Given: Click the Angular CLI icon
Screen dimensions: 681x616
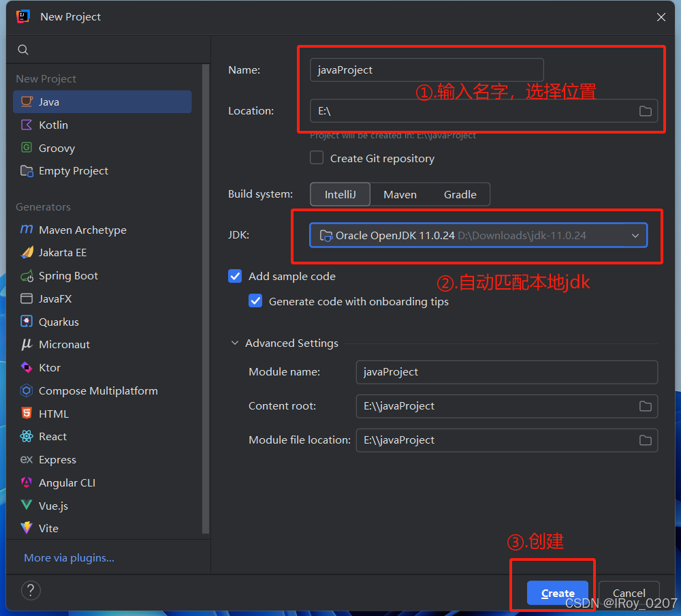Looking at the screenshot, I should [27, 482].
